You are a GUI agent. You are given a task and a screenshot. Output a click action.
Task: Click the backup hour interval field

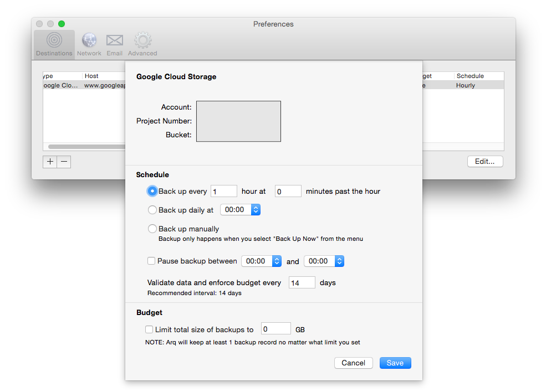(x=224, y=192)
